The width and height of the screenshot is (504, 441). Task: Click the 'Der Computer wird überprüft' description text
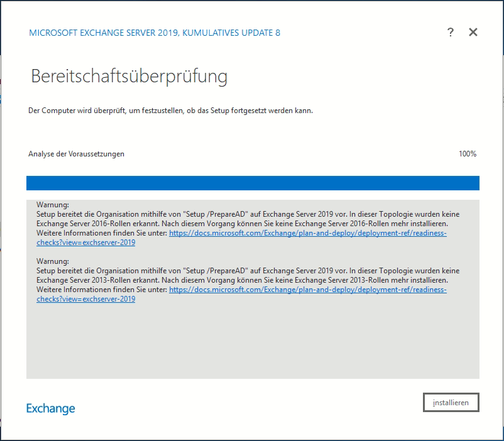pyautogui.click(x=170, y=111)
